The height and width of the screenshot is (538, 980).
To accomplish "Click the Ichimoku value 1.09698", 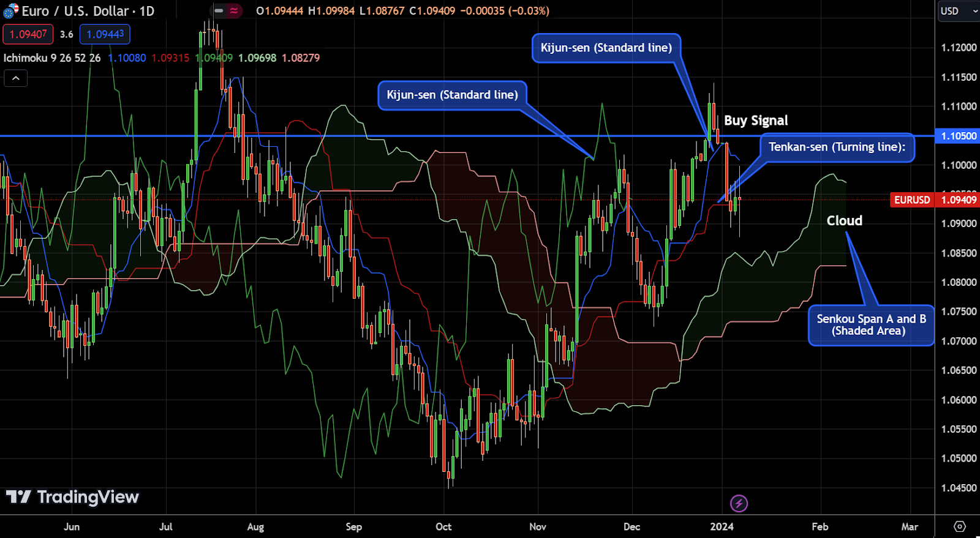I will pyautogui.click(x=257, y=58).
